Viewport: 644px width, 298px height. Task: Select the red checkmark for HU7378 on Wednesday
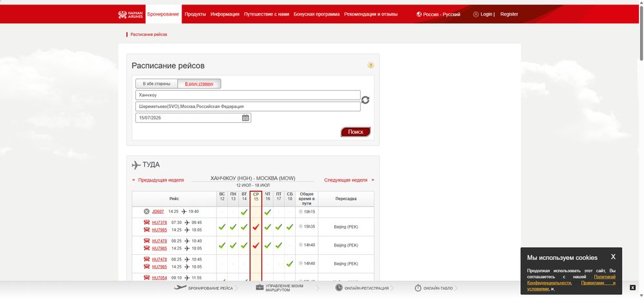(256, 227)
